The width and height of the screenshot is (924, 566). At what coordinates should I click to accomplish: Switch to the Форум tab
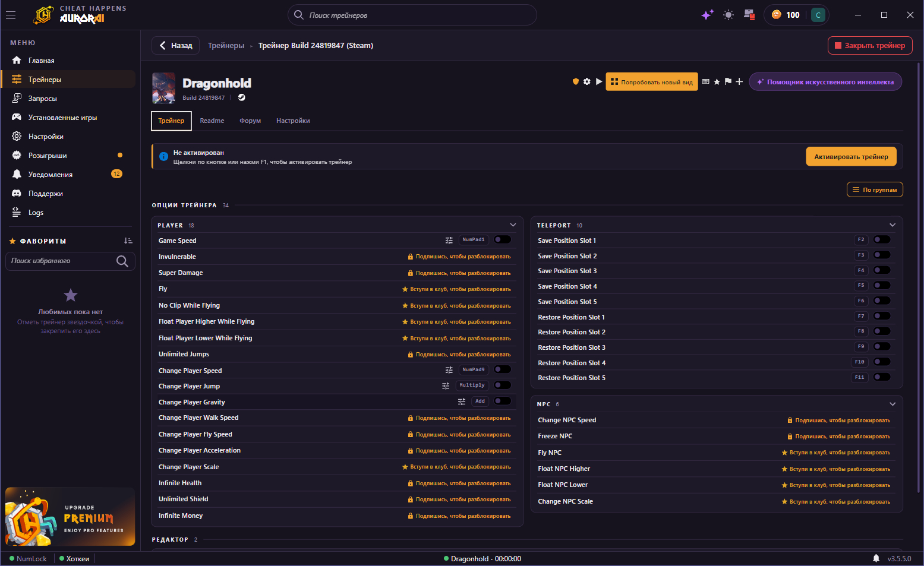pos(250,121)
